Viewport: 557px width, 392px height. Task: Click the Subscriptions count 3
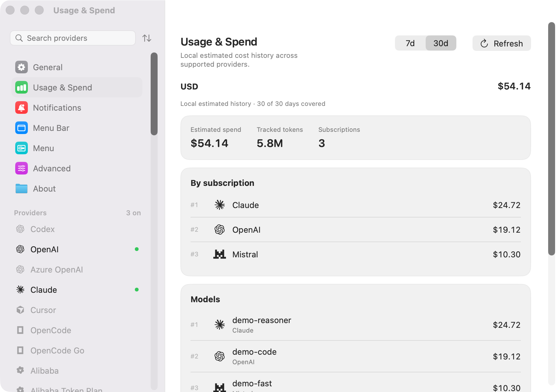[x=322, y=143]
